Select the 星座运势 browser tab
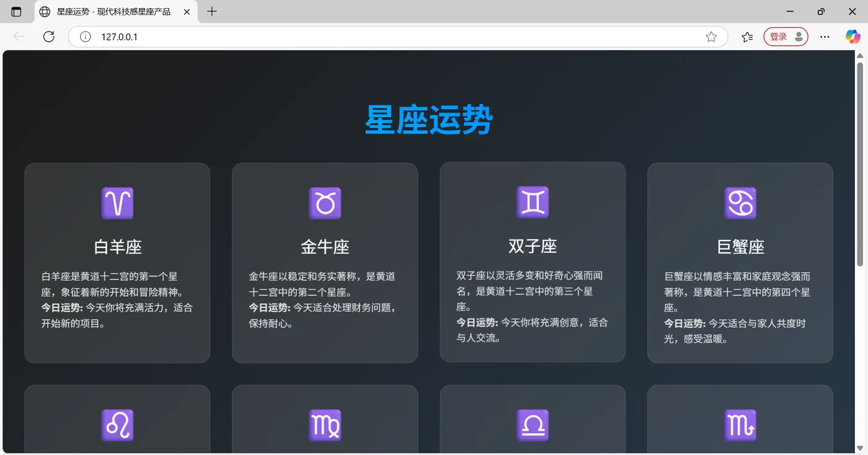868x455 pixels. click(x=116, y=12)
